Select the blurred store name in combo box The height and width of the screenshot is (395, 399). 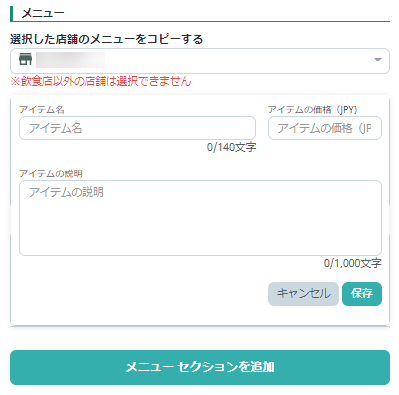[70, 60]
